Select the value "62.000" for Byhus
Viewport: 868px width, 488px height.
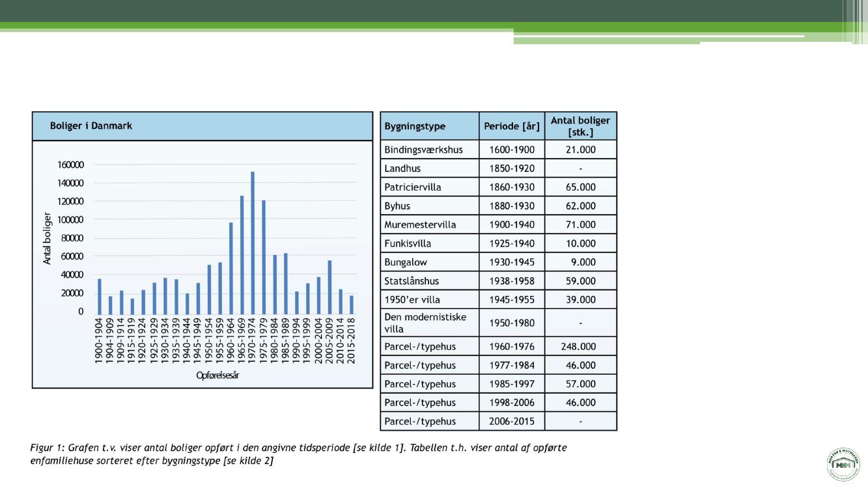point(580,206)
